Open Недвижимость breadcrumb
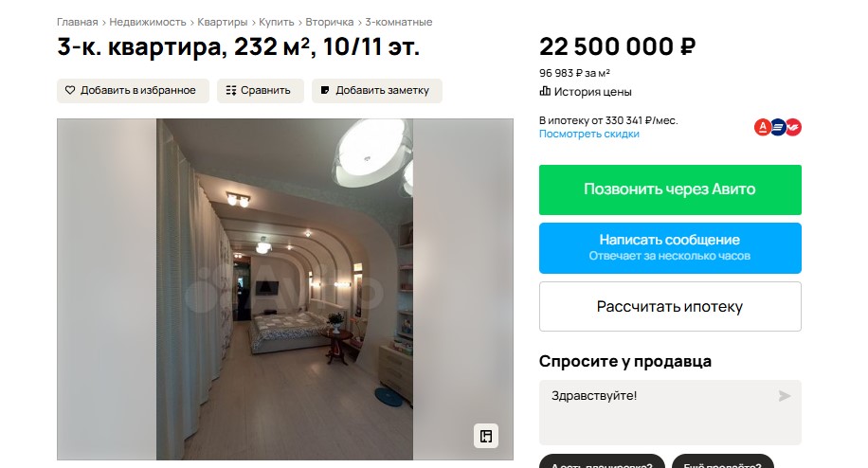 coord(148,22)
